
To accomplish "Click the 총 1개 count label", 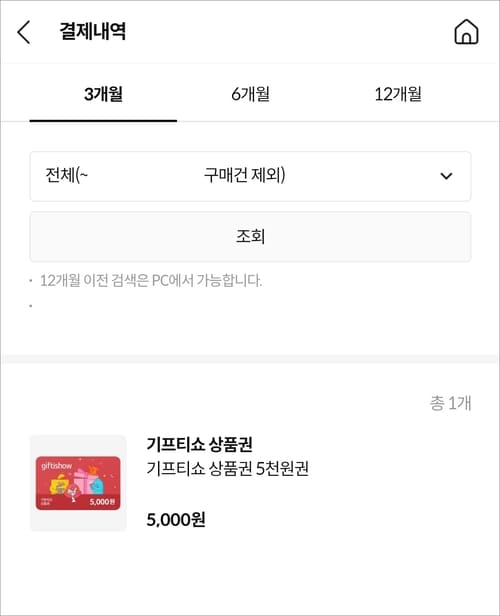I will (450, 403).
